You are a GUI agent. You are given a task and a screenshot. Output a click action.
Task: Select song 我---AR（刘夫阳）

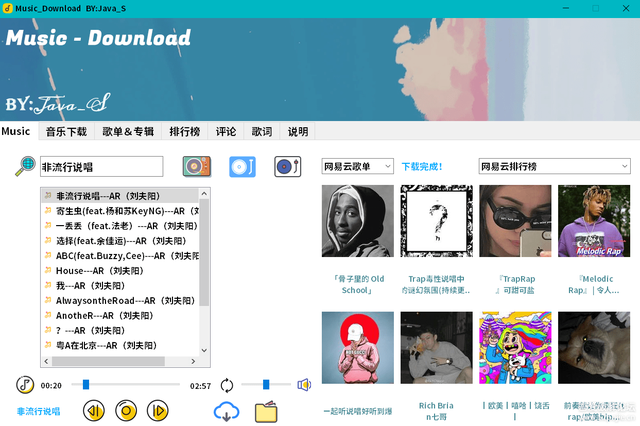pyautogui.click(x=120, y=286)
